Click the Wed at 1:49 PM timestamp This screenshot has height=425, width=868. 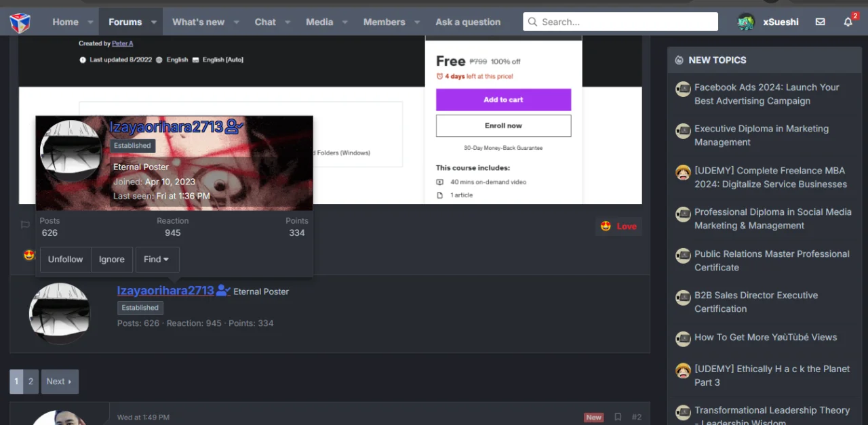coord(143,418)
